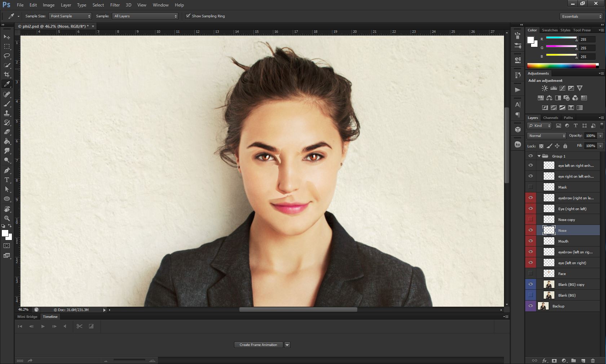Select the History Brush tool
The width and height of the screenshot is (606, 364).
(7, 123)
